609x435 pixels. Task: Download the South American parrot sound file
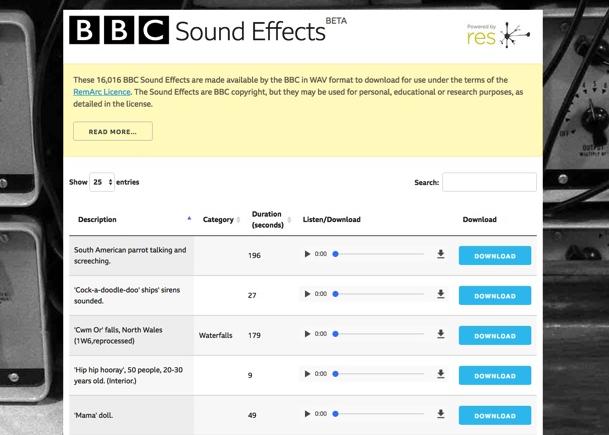(495, 256)
